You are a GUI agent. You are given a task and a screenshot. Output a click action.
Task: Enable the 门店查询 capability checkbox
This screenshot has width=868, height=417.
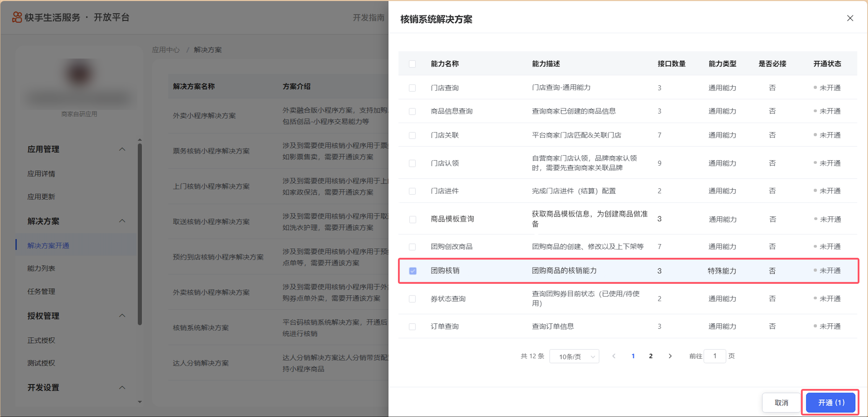pyautogui.click(x=412, y=88)
